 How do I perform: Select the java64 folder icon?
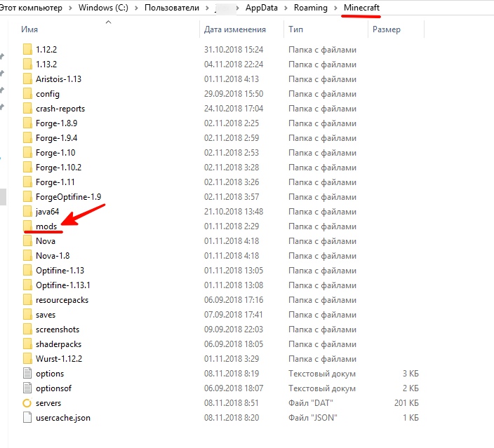27,212
